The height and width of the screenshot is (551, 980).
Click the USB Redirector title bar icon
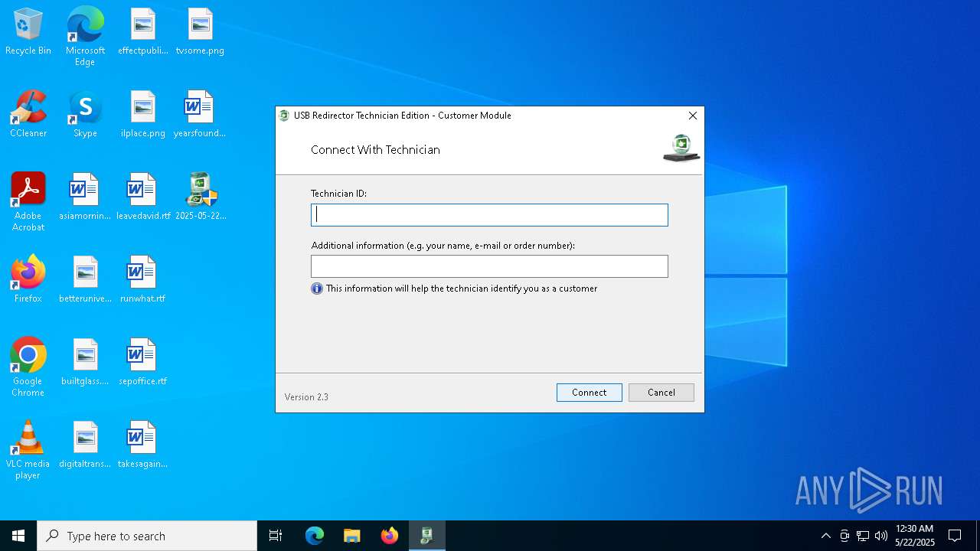click(x=284, y=116)
